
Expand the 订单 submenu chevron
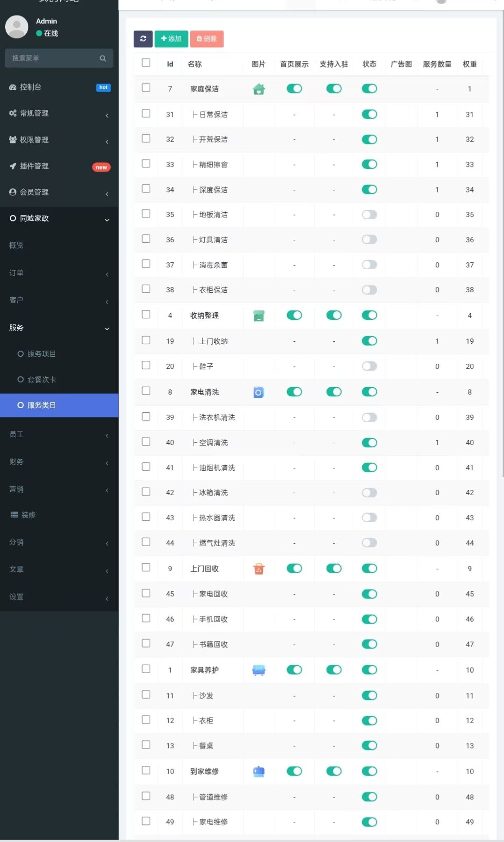107,274
